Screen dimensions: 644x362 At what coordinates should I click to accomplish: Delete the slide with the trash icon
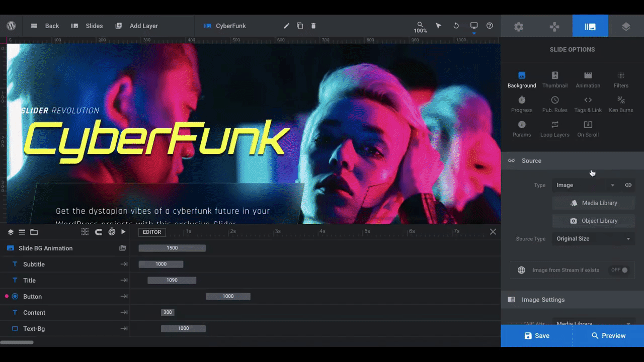[x=313, y=26]
